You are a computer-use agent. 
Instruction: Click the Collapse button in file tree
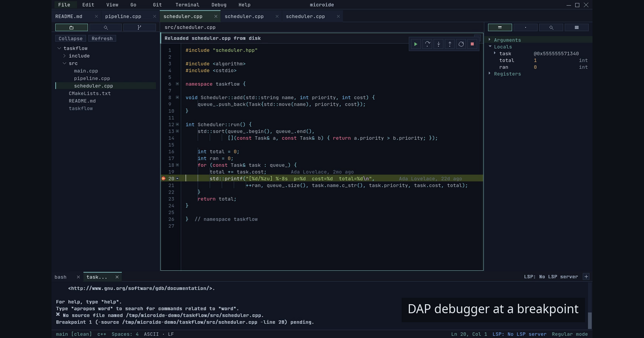[71, 39]
